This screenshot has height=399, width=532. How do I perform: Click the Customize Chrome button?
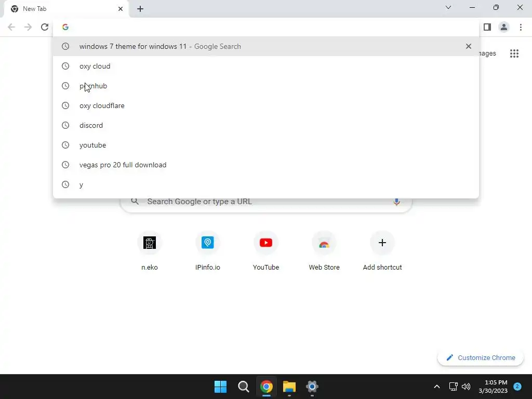coord(481,357)
